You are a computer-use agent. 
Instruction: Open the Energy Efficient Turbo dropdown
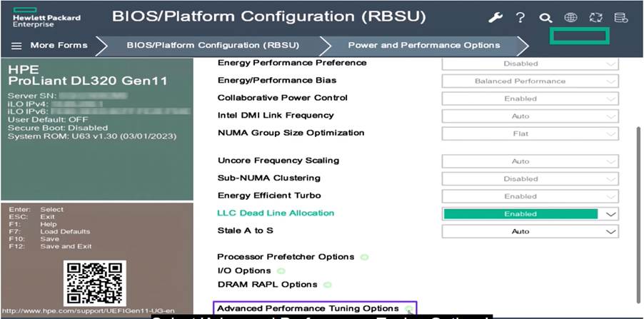coord(530,196)
